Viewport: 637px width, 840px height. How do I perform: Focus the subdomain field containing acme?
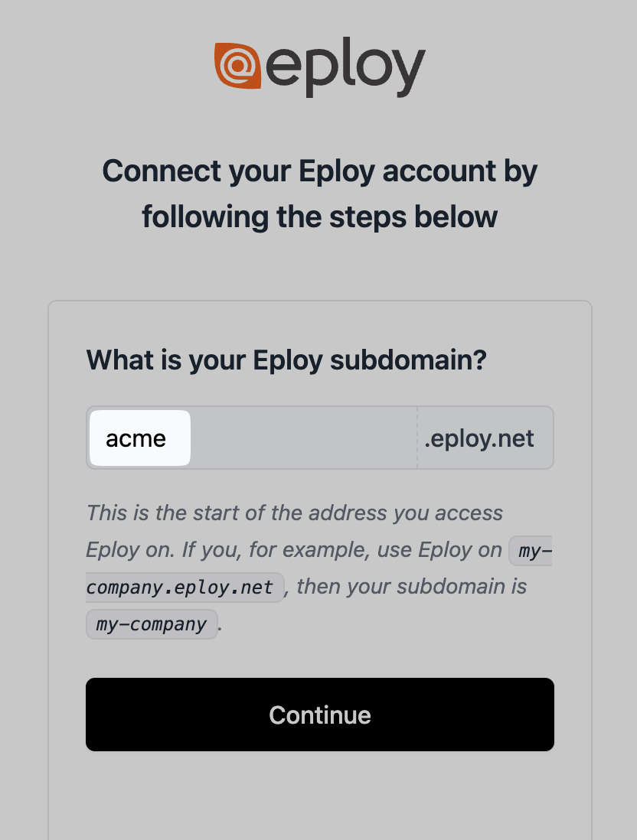pos(251,438)
